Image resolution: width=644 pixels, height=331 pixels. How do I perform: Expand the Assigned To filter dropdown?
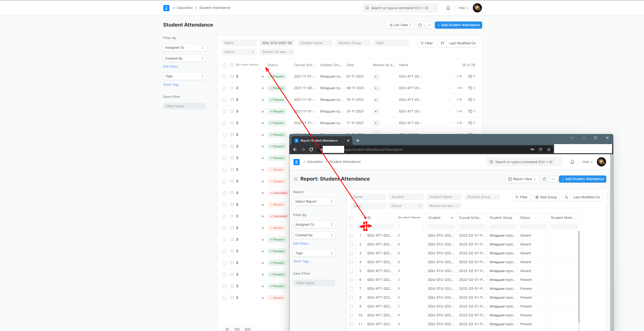pos(184,48)
